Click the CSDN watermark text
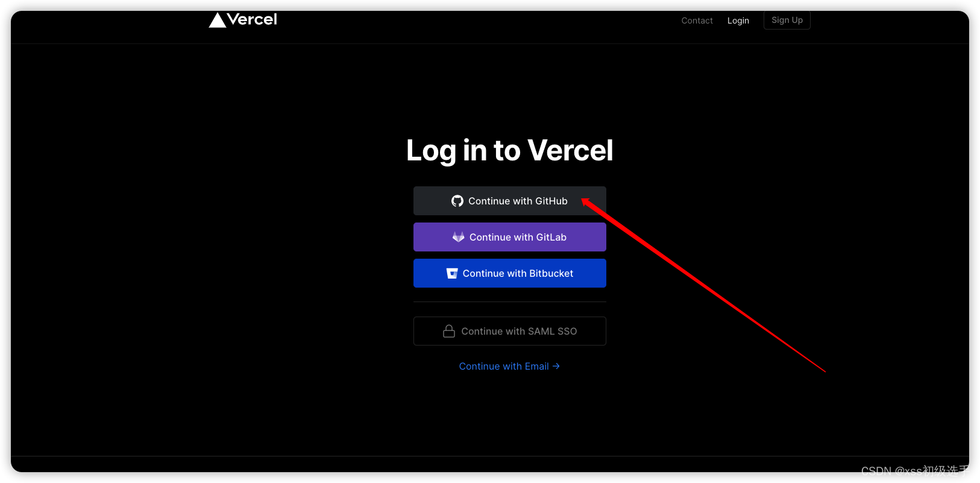The image size is (980, 483). 914,471
